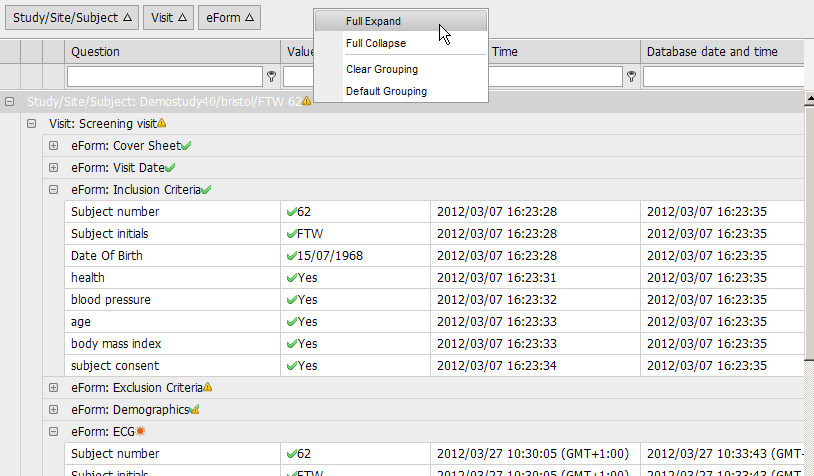Click the warning icon next to Screening visit
The image size is (814, 476).
(x=162, y=123)
